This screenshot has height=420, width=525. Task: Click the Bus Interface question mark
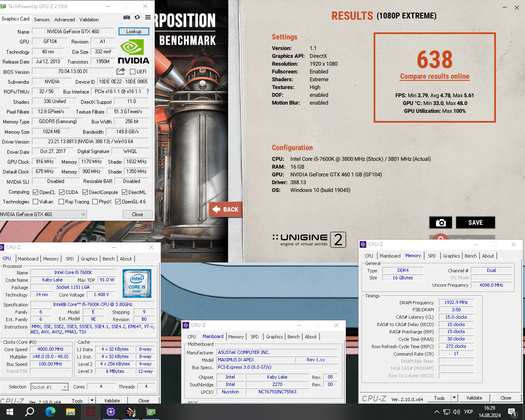[x=148, y=91]
